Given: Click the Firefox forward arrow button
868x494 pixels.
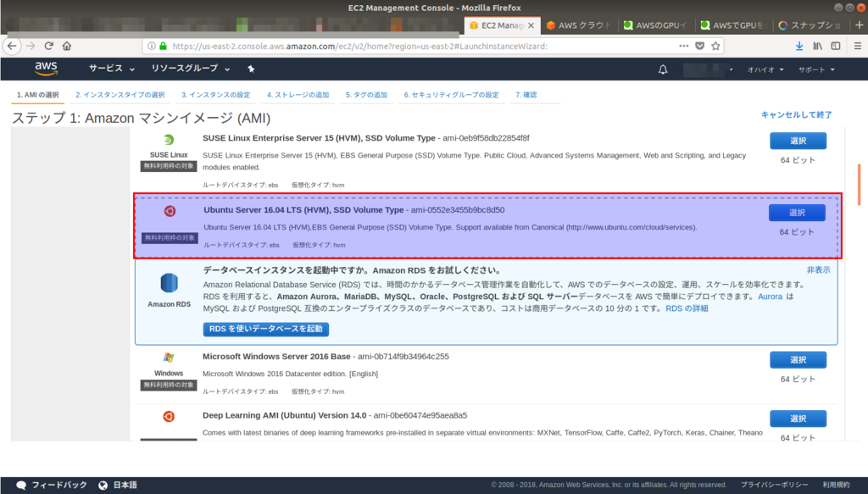Looking at the screenshot, I should coord(31,46).
